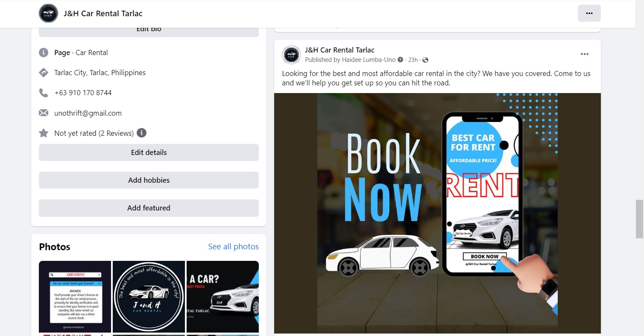Click the Edit details button
The width and height of the screenshot is (644, 336).
(x=149, y=152)
